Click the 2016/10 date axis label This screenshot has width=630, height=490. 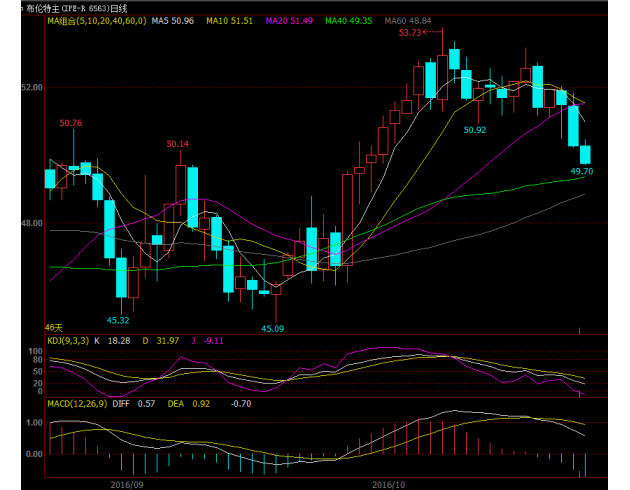coord(389,485)
